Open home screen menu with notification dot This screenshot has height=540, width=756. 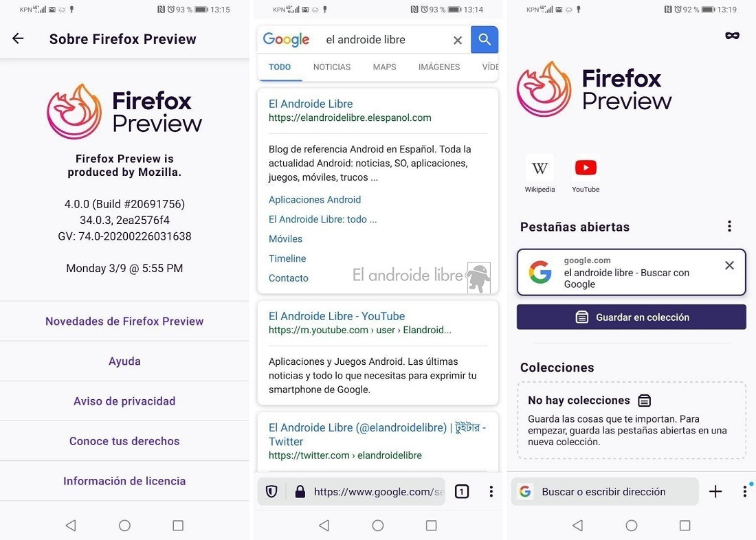[x=745, y=491]
